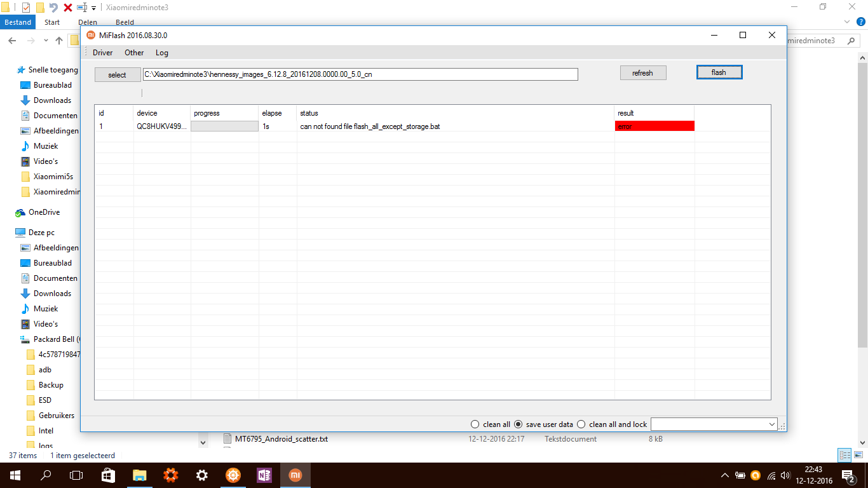Click the result column header

pos(625,113)
